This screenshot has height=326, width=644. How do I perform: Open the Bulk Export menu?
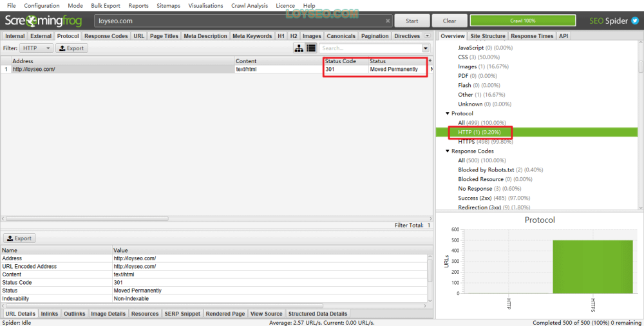click(106, 5)
